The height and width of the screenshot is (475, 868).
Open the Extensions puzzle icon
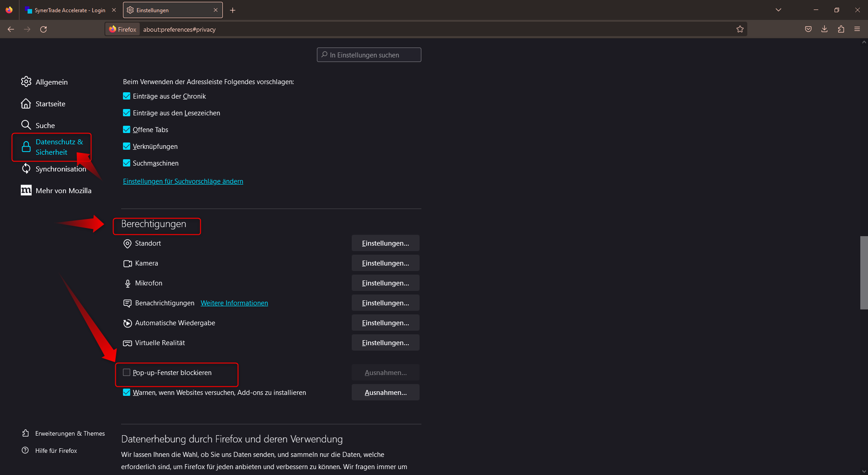[x=841, y=29]
